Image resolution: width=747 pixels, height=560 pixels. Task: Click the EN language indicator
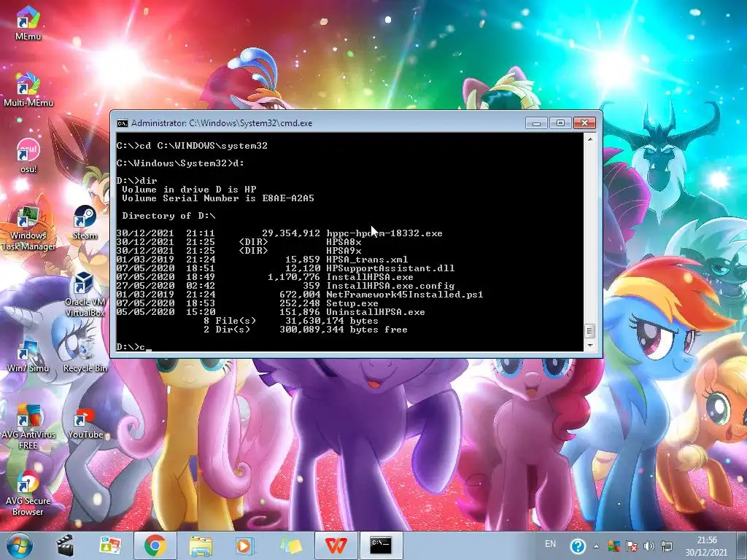click(x=550, y=544)
